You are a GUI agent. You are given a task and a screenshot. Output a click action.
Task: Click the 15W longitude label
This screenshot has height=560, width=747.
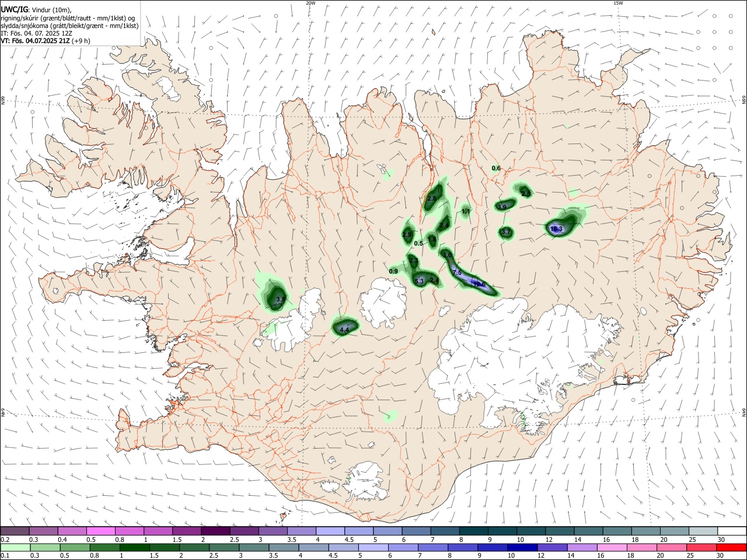pos(618,3)
